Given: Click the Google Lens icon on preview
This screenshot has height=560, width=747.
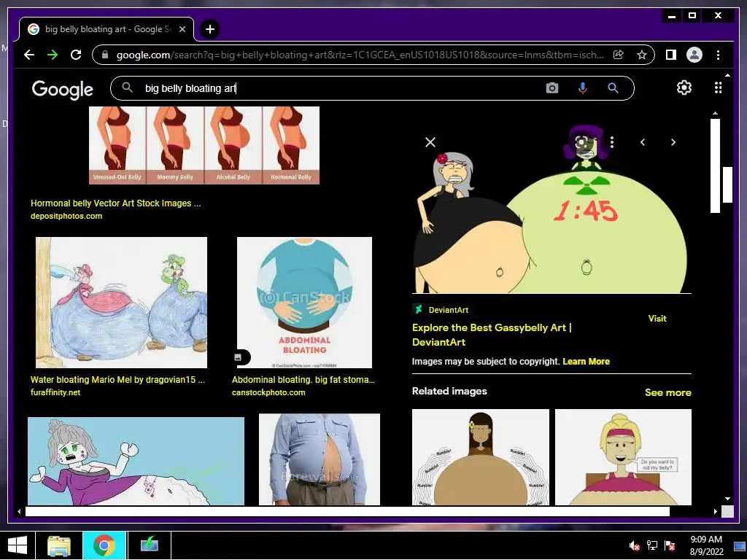Looking at the screenshot, I should 581,142.
